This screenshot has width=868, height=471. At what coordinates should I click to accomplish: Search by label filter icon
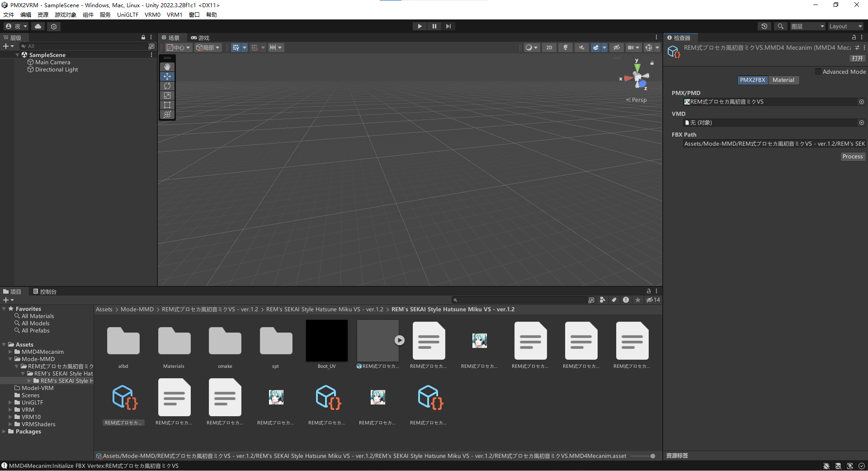point(614,300)
